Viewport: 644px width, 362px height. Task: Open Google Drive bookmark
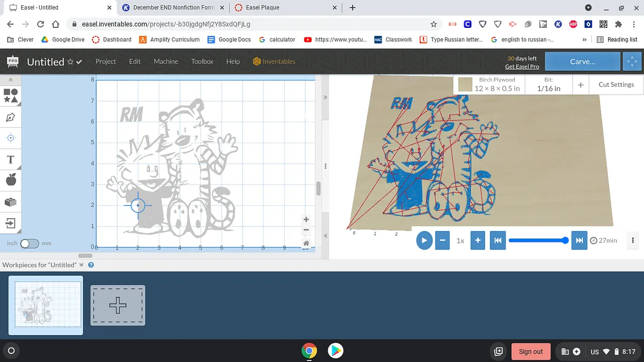pos(63,40)
